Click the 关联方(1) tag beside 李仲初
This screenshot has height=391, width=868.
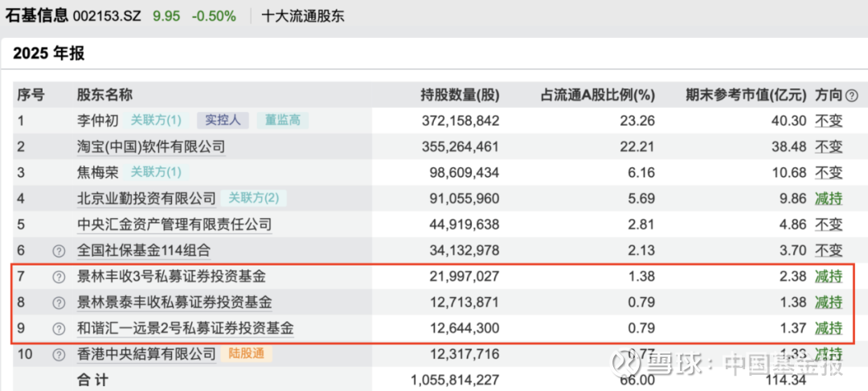click(x=156, y=121)
